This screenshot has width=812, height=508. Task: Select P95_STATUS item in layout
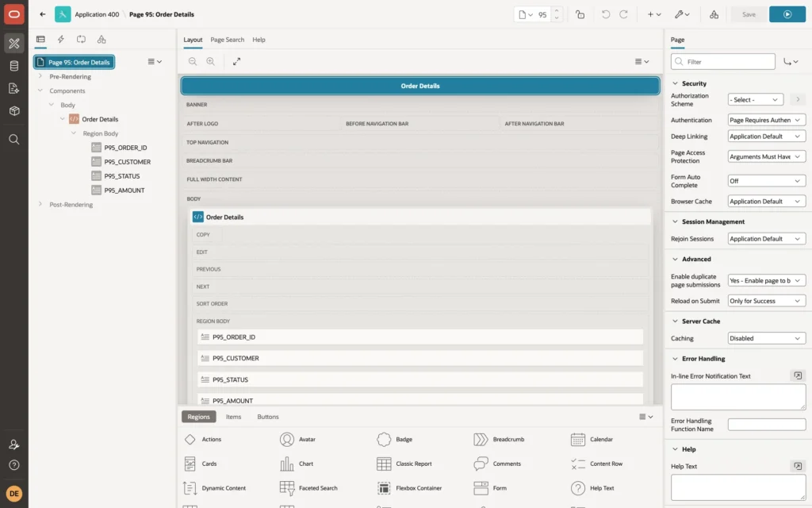420,379
